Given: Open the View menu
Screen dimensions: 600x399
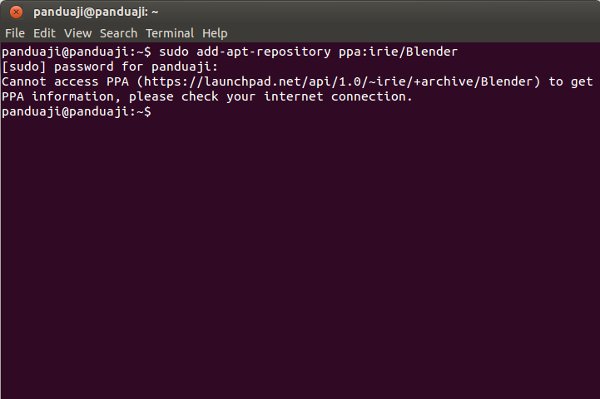Looking at the screenshot, I should (x=78, y=33).
